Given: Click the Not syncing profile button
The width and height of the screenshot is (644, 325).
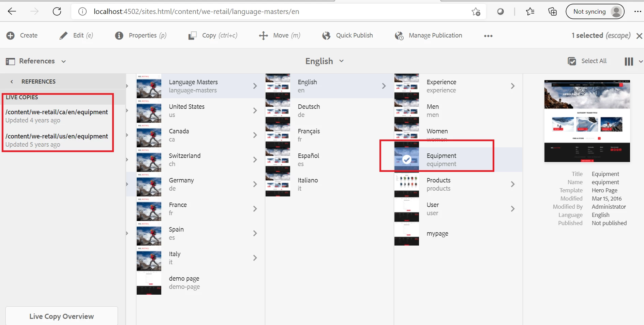Looking at the screenshot, I should 595,12.
